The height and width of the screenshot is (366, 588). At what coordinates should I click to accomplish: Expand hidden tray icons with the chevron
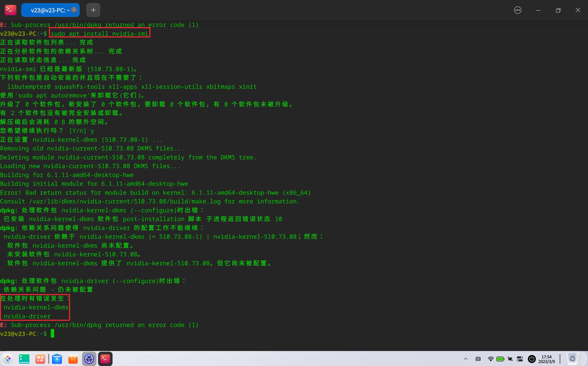pyautogui.click(x=466, y=359)
